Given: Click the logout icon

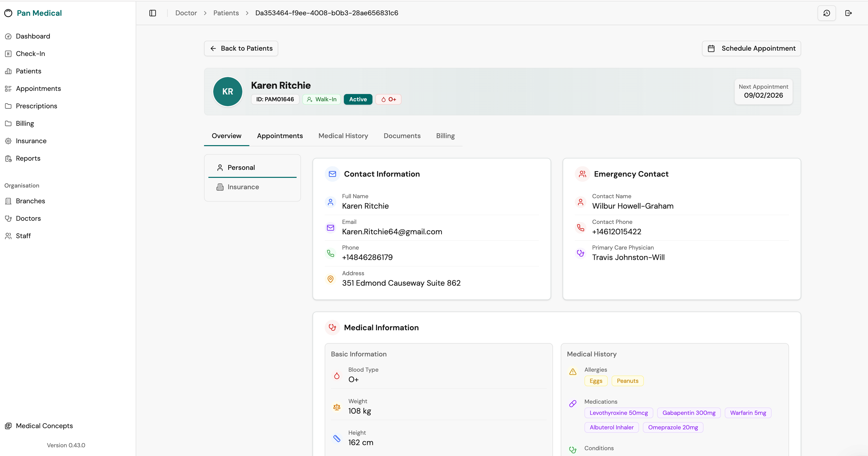Looking at the screenshot, I should click(x=848, y=13).
